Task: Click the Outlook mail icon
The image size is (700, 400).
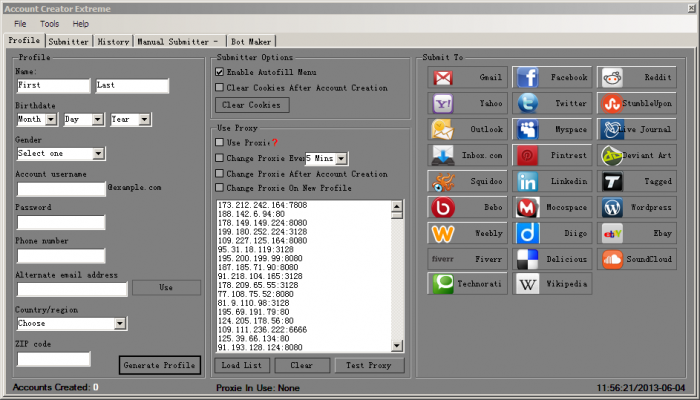Action: pyautogui.click(x=442, y=129)
